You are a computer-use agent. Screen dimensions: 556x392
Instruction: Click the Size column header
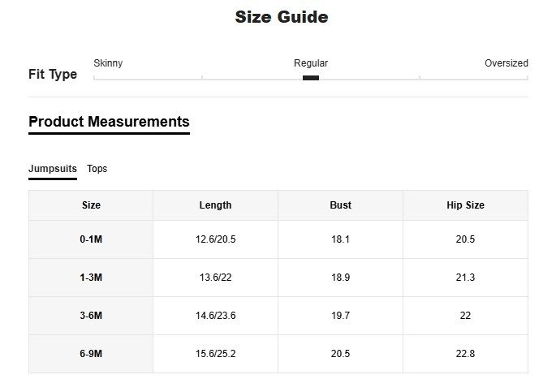(x=91, y=205)
